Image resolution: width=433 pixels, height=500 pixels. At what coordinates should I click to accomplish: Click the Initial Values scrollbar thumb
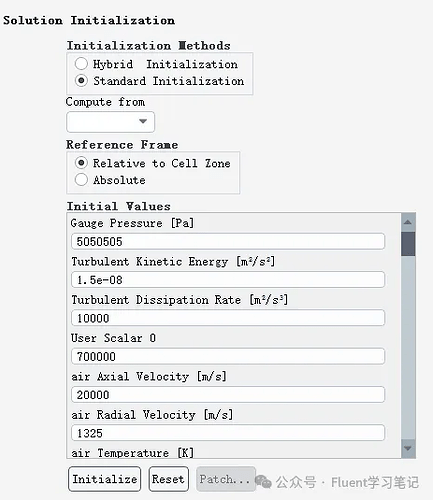click(x=408, y=244)
